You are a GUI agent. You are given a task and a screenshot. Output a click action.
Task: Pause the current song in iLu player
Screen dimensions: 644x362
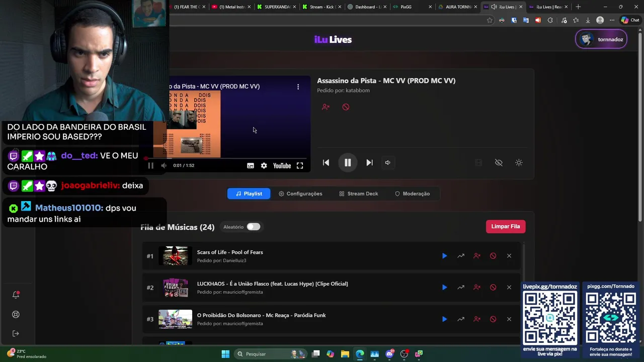(x=348, y=162)
